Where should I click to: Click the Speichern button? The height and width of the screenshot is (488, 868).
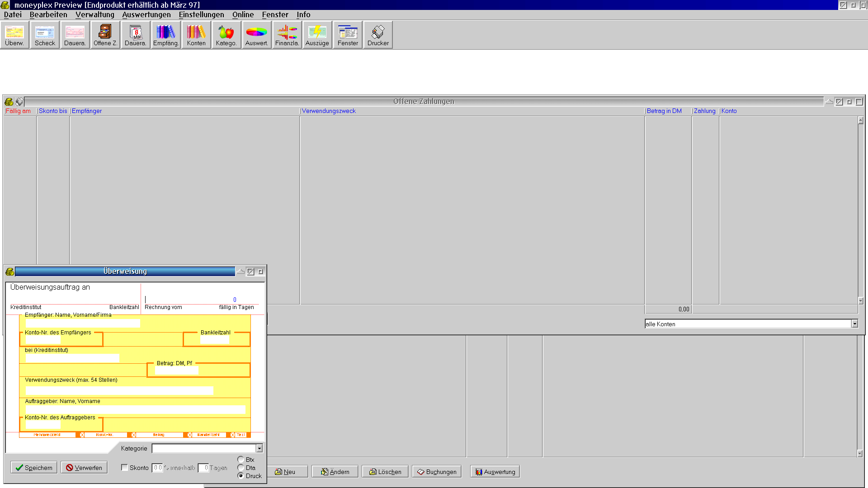click(x=34, y=468)
